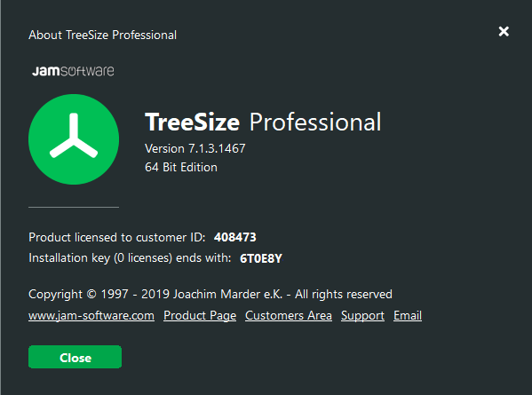Click the 64 Bit Edition label

(x=181, y=167)
